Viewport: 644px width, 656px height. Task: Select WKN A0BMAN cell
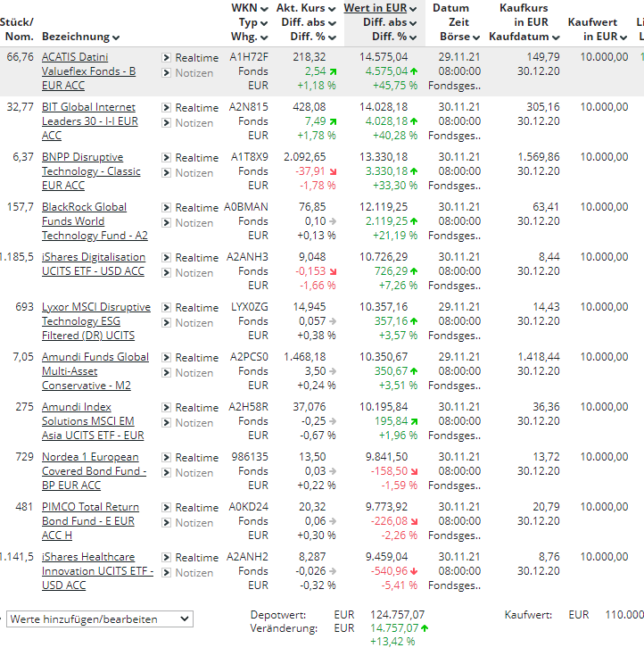click(x=246, y=207)
